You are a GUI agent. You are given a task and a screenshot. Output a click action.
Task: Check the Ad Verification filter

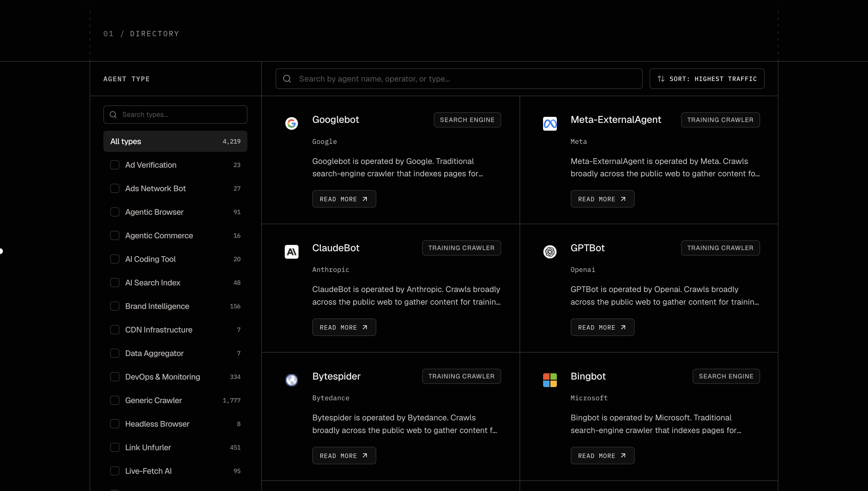pyautogui.click(x=115, y=165)
